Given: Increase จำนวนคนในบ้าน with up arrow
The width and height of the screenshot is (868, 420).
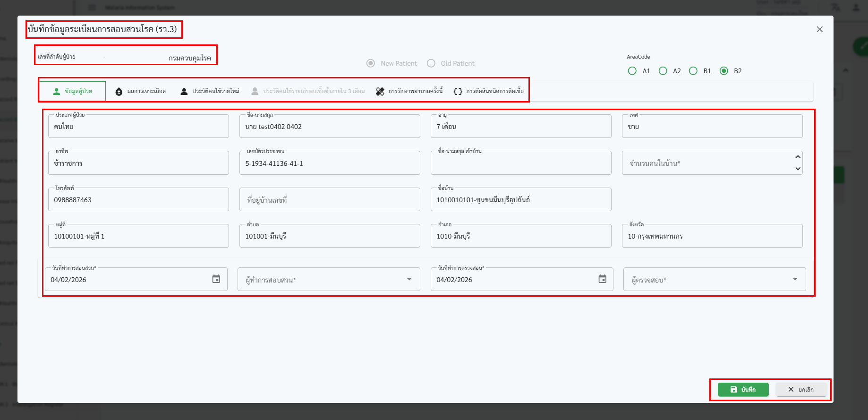Looking at the screenshot, I should pos(798,157).
